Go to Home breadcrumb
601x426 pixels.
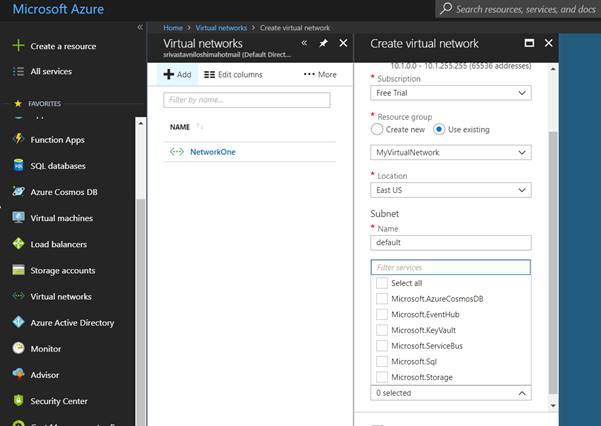click(x=173, y=28)
